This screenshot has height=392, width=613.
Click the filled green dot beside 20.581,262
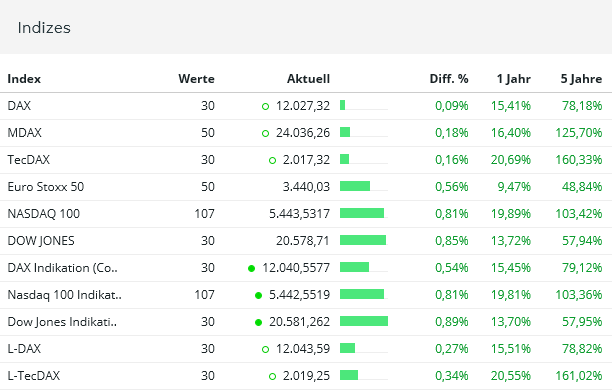pyautogui.click(x=258, y=322)
